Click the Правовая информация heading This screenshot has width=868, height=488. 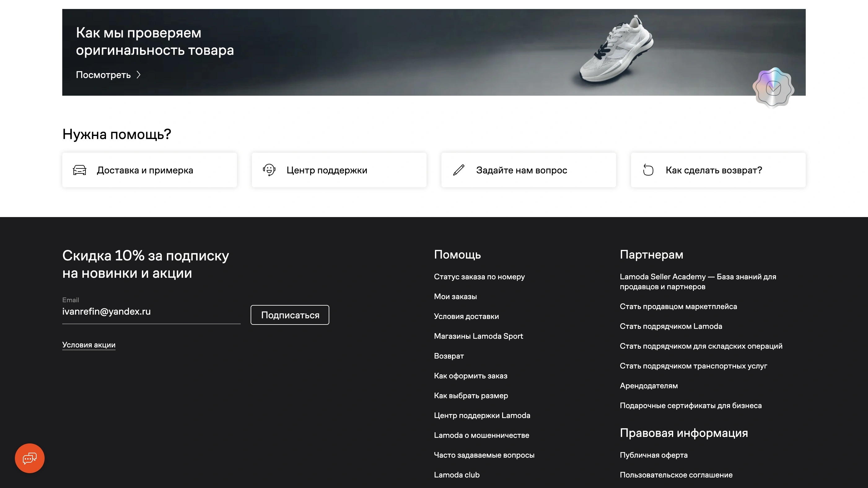click(684, 433)
